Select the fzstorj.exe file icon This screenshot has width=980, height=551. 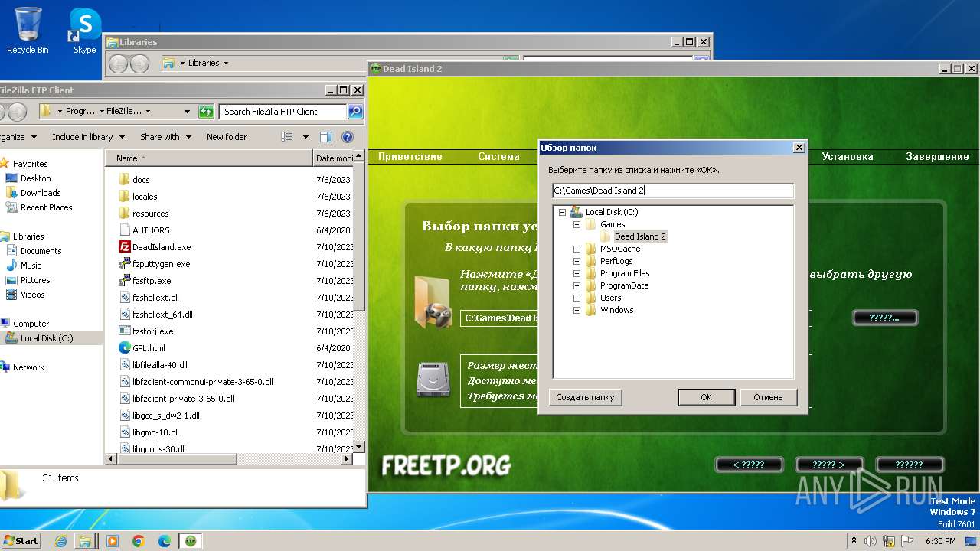coord(125,331)
